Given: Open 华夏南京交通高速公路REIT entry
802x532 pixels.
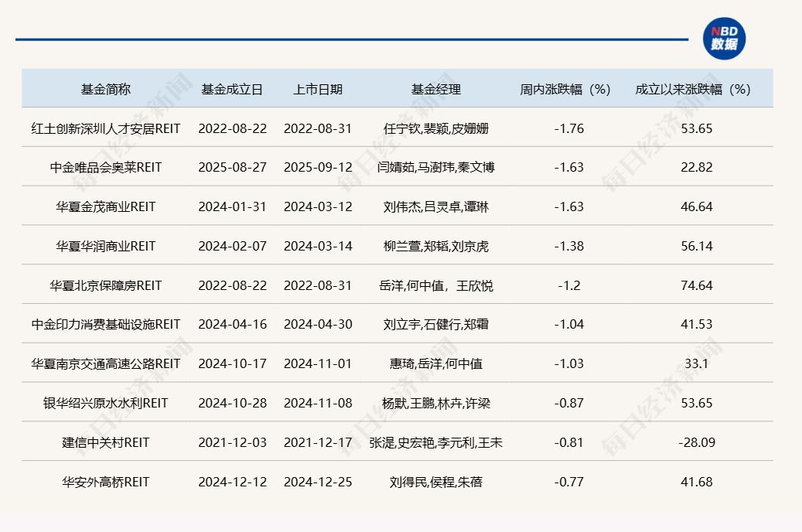Looking at the screenshot, I should [x=106, y=363].
